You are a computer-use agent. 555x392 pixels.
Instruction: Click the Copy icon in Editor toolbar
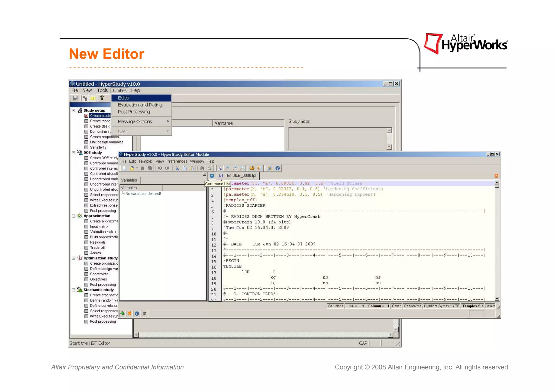tap(185, 168)
